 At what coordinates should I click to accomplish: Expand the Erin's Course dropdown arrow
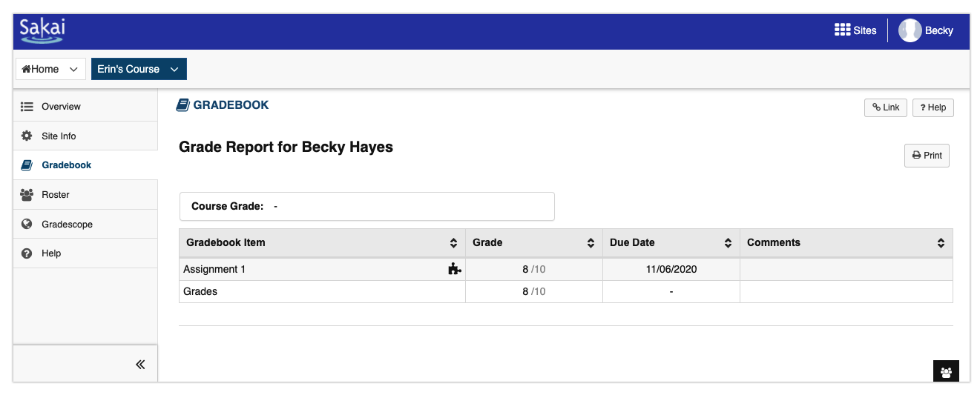tap(174, 69)
